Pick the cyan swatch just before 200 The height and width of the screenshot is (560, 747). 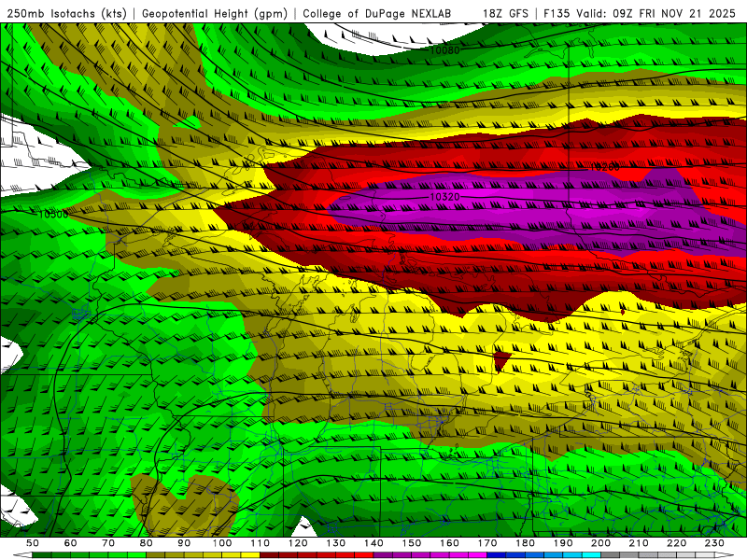(x=591, y=554)
